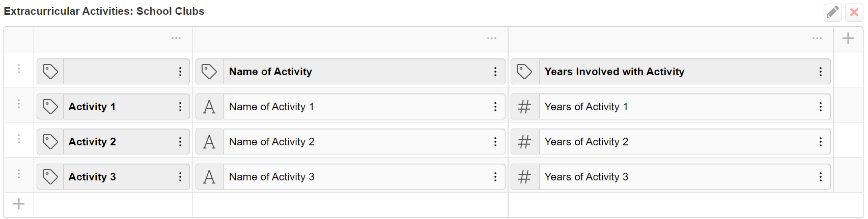The height and width of the screenshot is (219, 868).
Task: Add a new column with plus icon
Action: pos(848,39)
